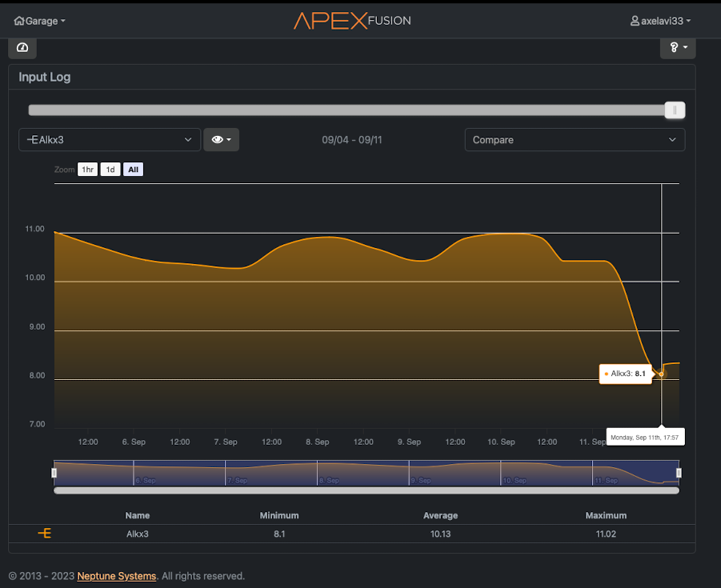Select the 1d zoom option
Screen dimensions: 721x588
pos(110,170)
